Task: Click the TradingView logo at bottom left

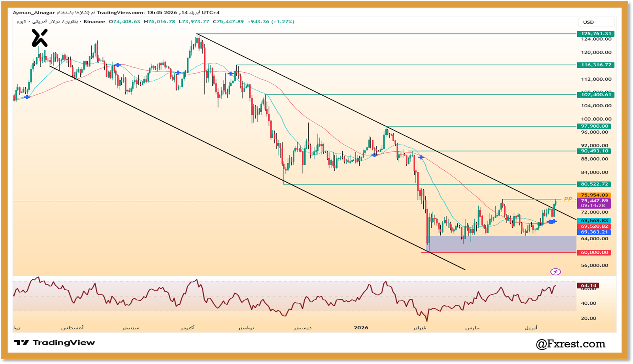Action: tap(54, 343)
